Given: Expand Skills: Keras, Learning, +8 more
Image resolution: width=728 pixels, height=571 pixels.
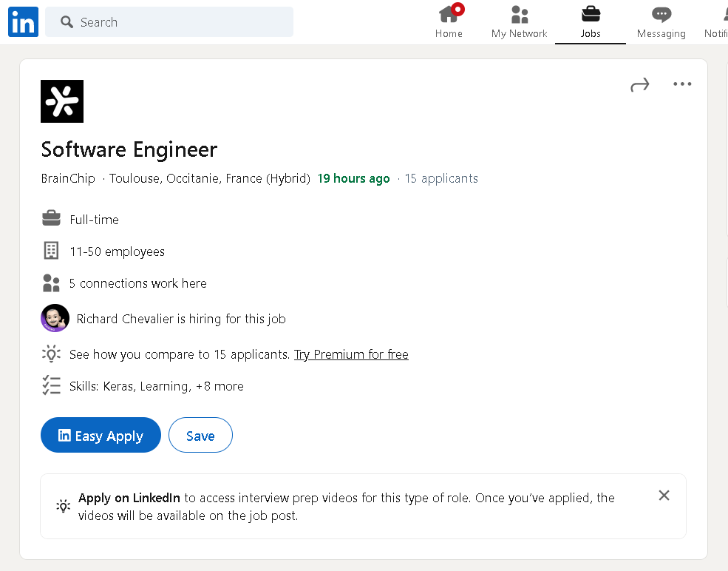Looking at the screenshot, I should [x=156, y=386].
